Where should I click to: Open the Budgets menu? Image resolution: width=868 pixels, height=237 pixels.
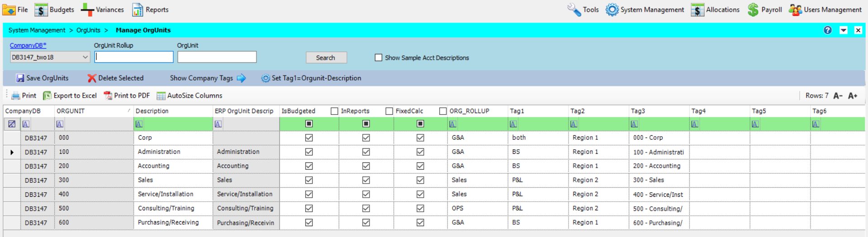tap(54, 9)
